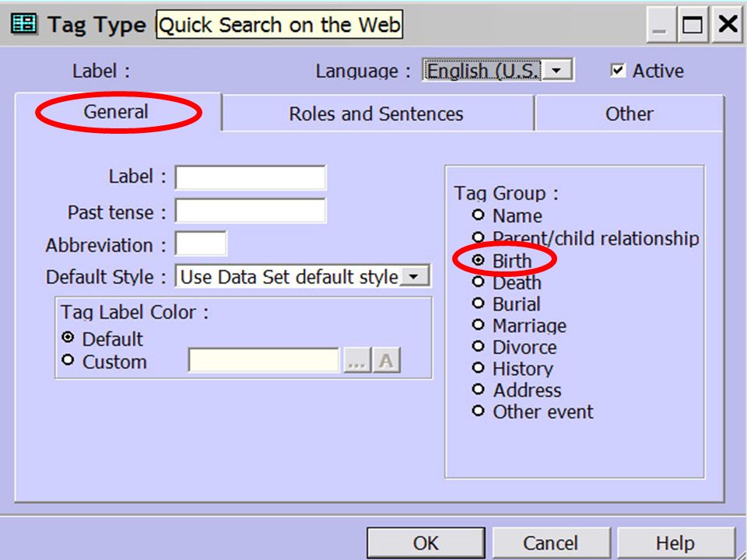Click the Cancel button
This screenshot has height=560, width=747.
(551, 543)
